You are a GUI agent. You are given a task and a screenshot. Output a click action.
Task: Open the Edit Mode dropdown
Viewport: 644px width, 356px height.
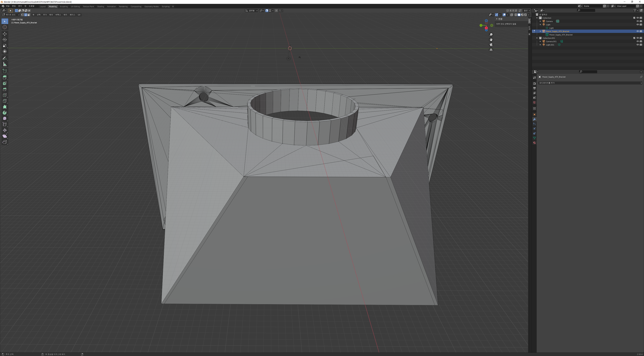click(11, 15)
